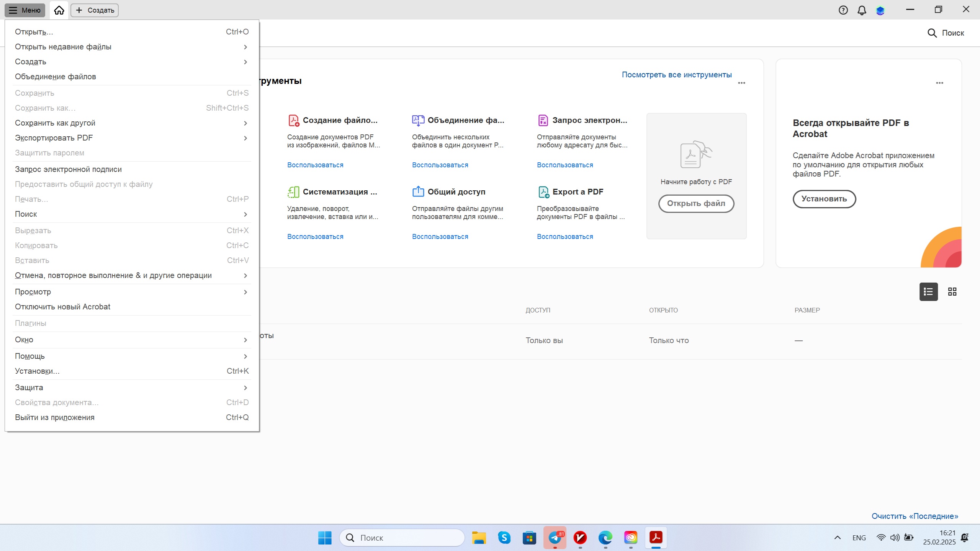Click Воспользоваться under Объединение файлов

point(440,165)
